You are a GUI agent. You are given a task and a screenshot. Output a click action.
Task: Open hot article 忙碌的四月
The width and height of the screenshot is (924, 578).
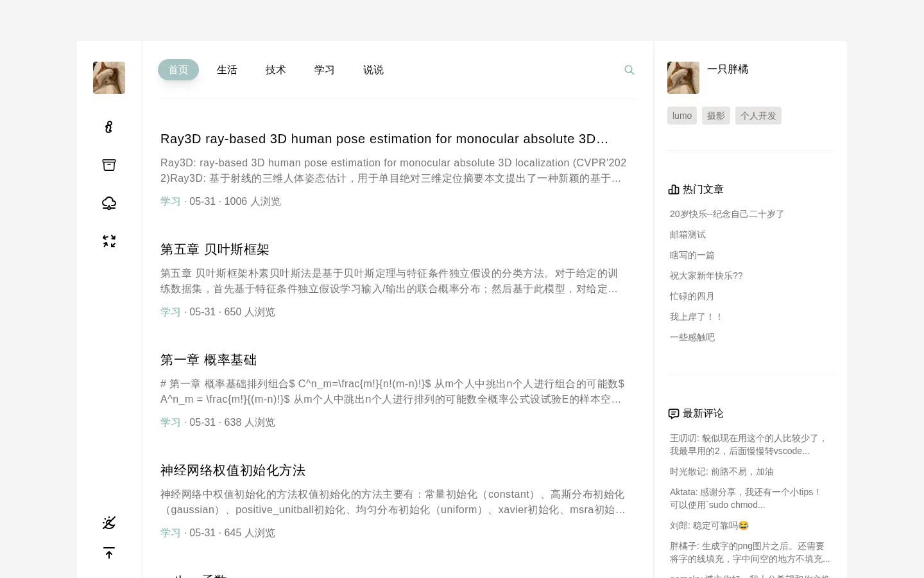coord(692,296)
